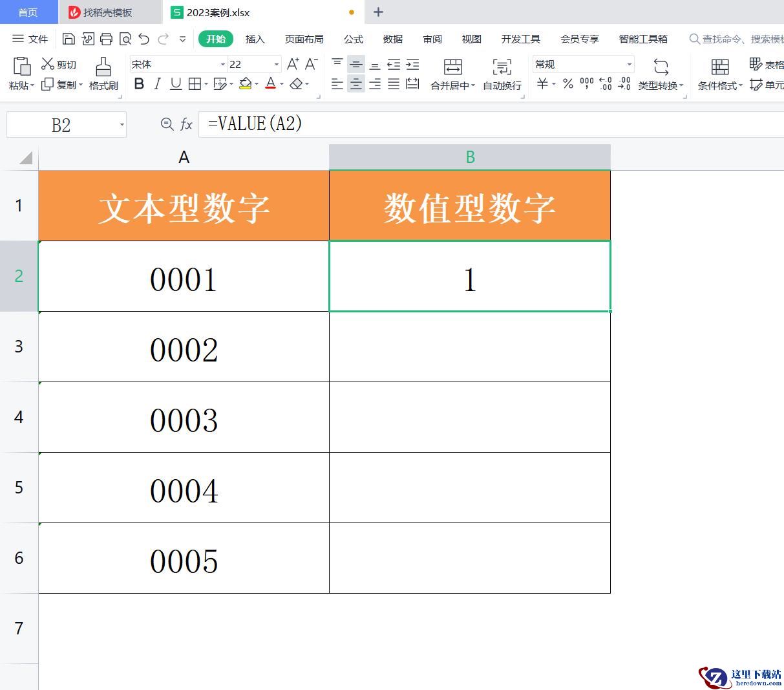This screenshot has width=784, height=690.
Task: Open Print Preview icon
Action: pos(125,39)
